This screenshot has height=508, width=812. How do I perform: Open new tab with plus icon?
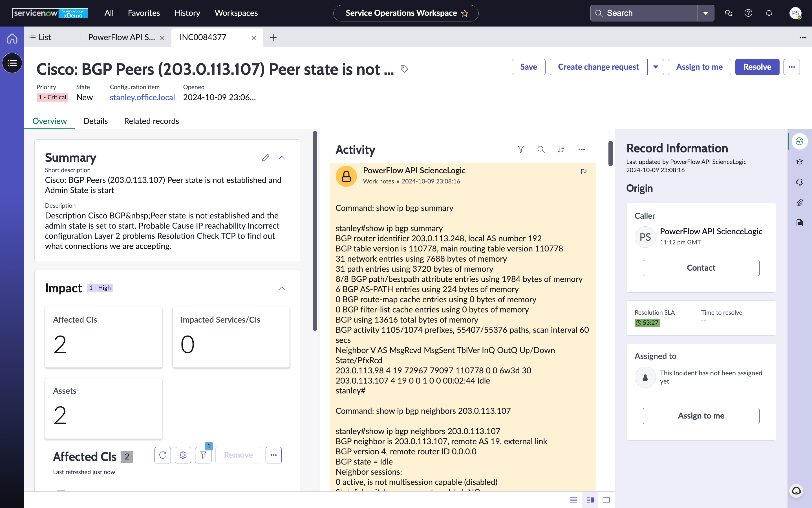pos(273,37)
